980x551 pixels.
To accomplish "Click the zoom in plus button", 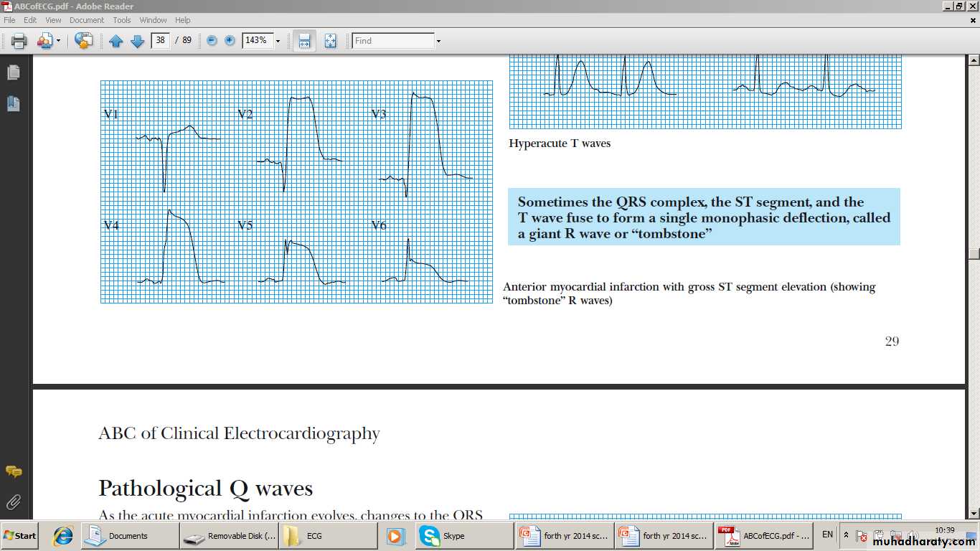I will click(230, 41).
